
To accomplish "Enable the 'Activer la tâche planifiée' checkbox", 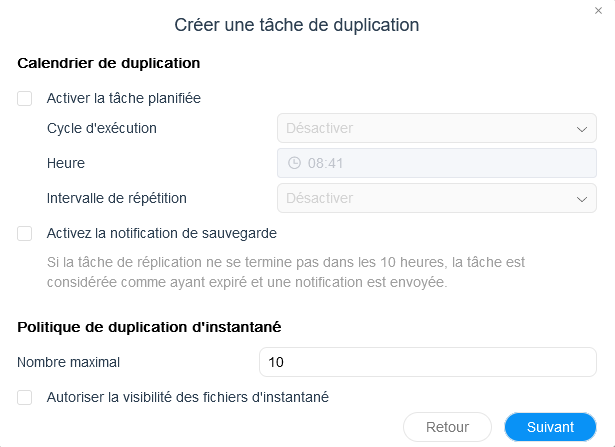I will tap(25, 98).
